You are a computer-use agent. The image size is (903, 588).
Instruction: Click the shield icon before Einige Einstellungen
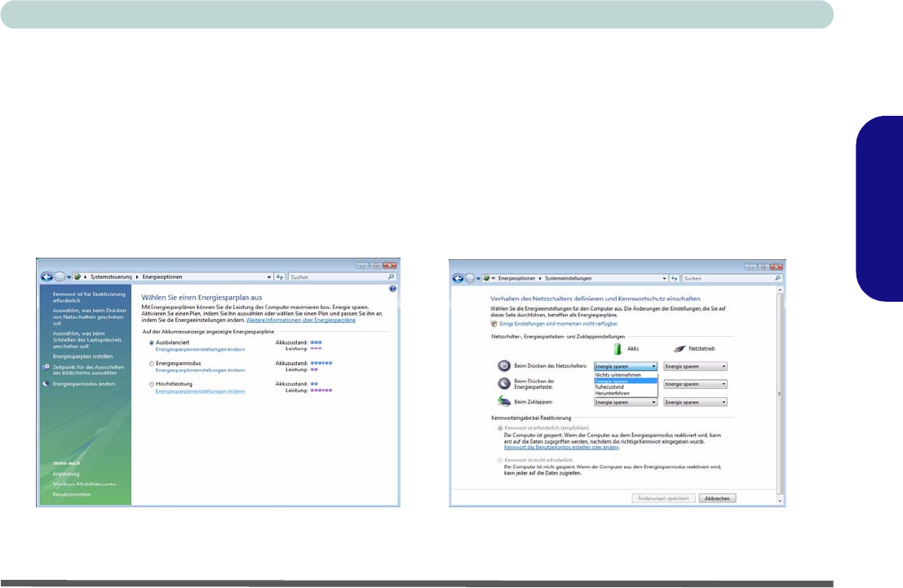pyautogui.click(x=494, y=325)
